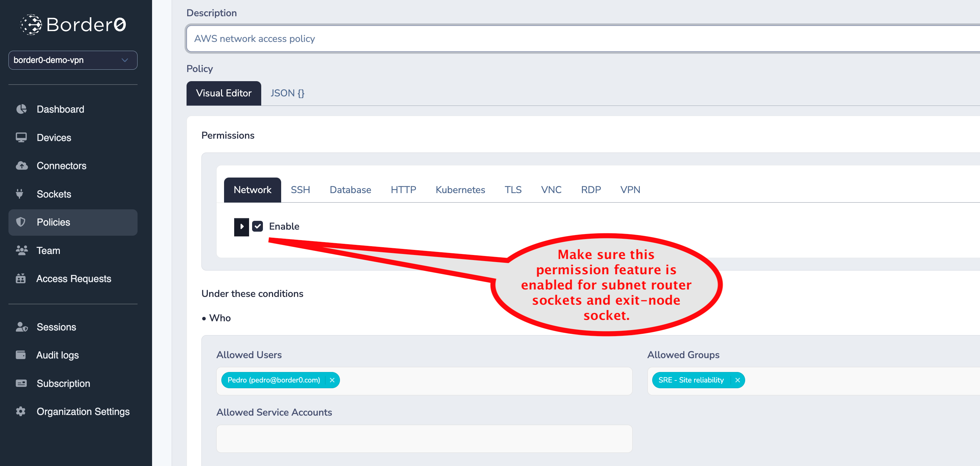Screen dimensions: 980x466
Task: Click the Connectors cloud icon
Action: (x=21, y=166)
